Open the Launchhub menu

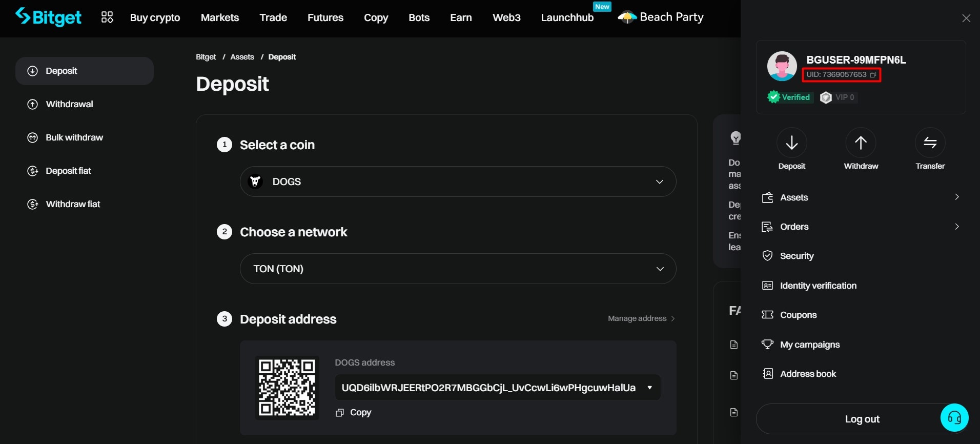[567, 17]
